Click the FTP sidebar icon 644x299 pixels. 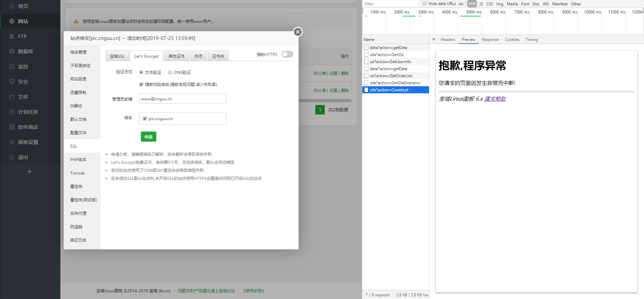click(12, 36)
